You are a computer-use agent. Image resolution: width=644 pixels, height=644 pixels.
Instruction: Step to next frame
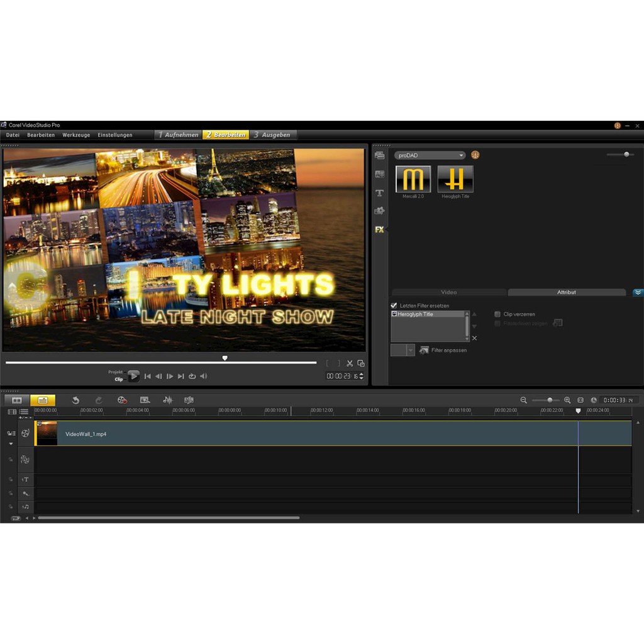[170, 376]
